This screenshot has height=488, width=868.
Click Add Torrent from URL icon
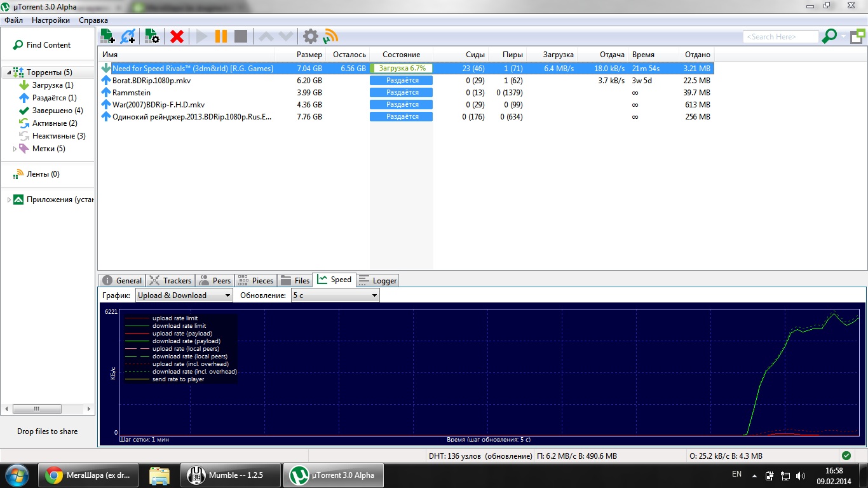click(128, 36)
